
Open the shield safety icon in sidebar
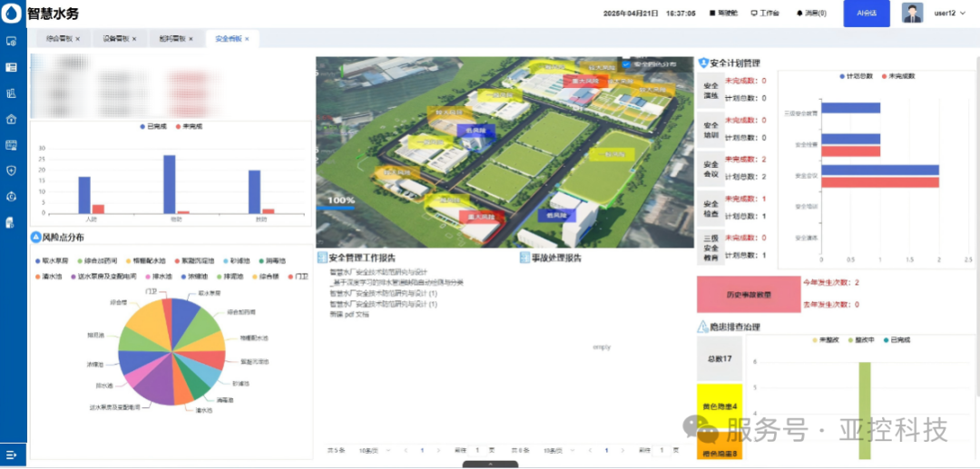pos(12,171)
